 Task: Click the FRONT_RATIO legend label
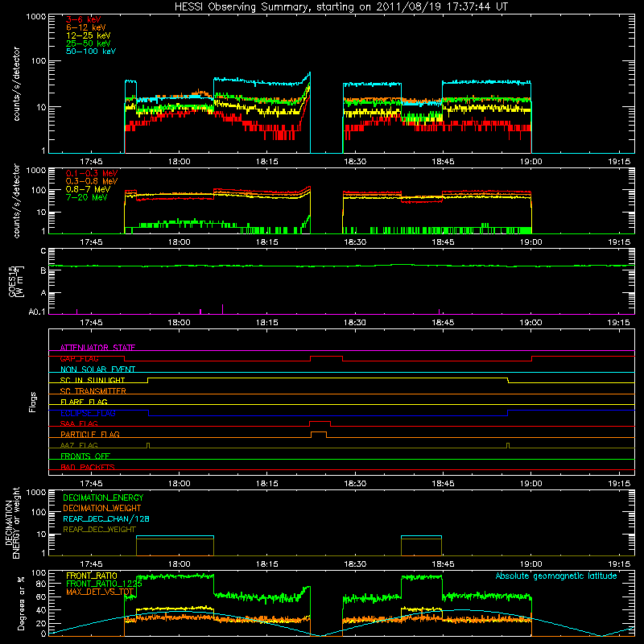pos(92,576)
